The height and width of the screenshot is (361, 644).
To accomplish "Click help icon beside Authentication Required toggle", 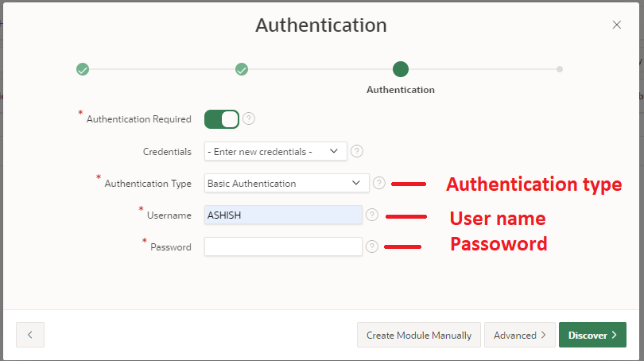I will point(249,119).
